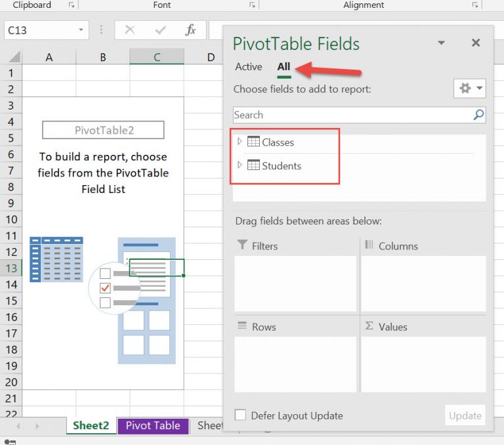504x445 pixels.
Task: Open PivotTable Fields pane options arrow
Action: (442, 43)
